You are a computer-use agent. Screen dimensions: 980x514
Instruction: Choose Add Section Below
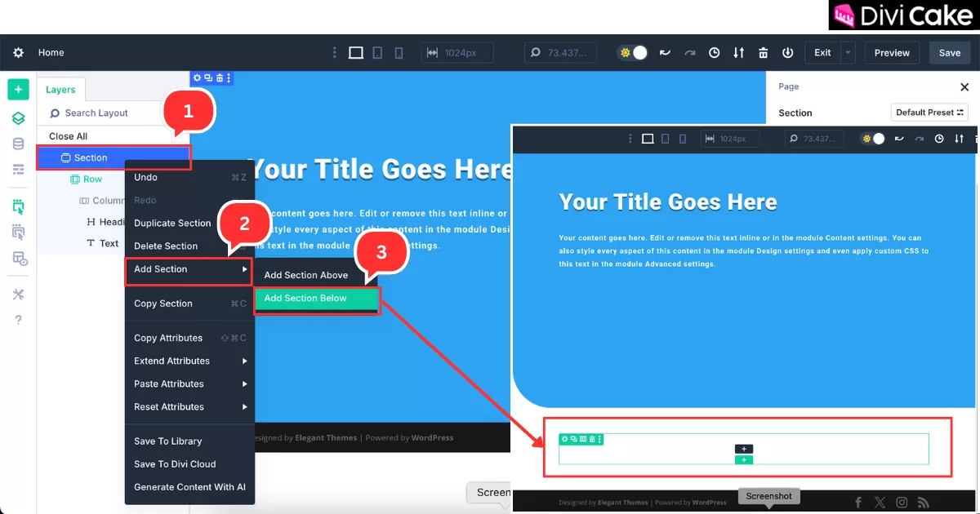point(317,299)
